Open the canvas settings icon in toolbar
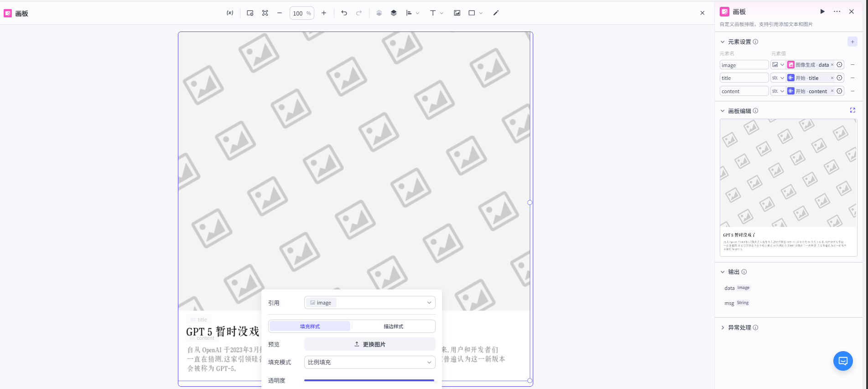The image size is (868, 389). click(x=250, y=13)
